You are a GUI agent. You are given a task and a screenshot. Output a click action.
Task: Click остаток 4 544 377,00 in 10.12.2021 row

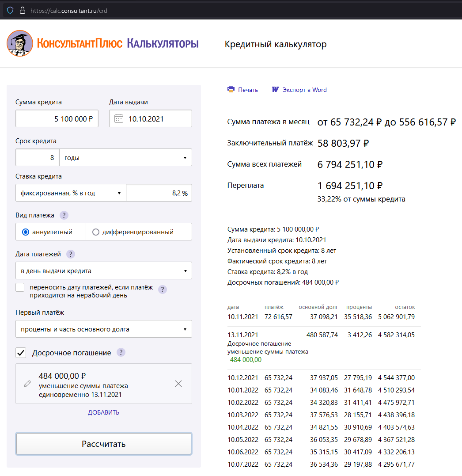pos(396,378)
